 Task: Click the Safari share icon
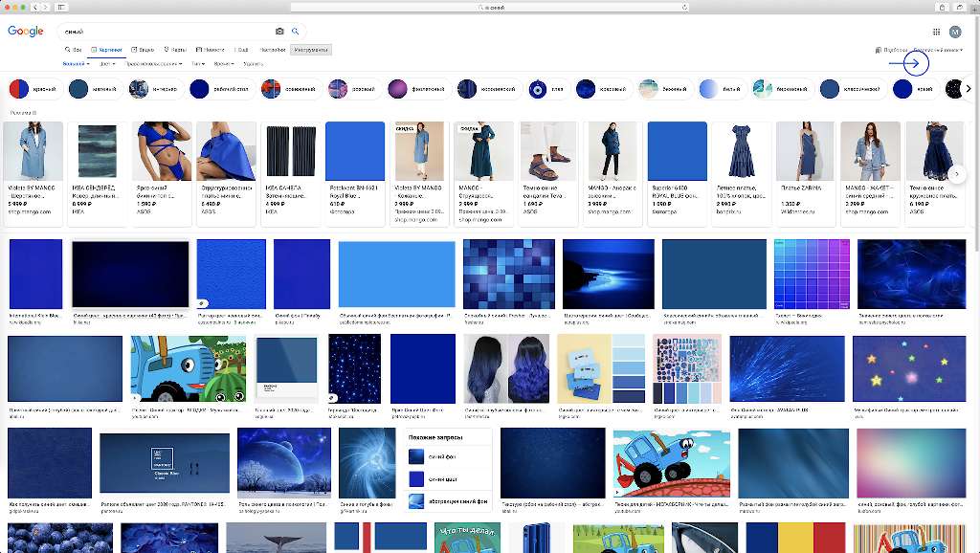pos(943,7)
